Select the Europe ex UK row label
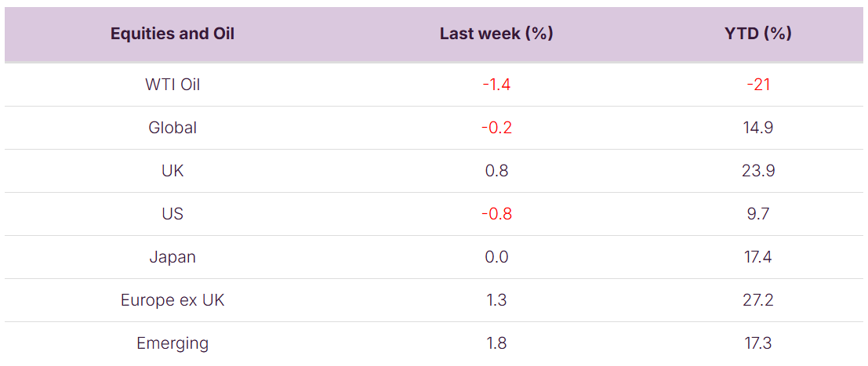This screenshot has width=868, height=366. point(173,300)
